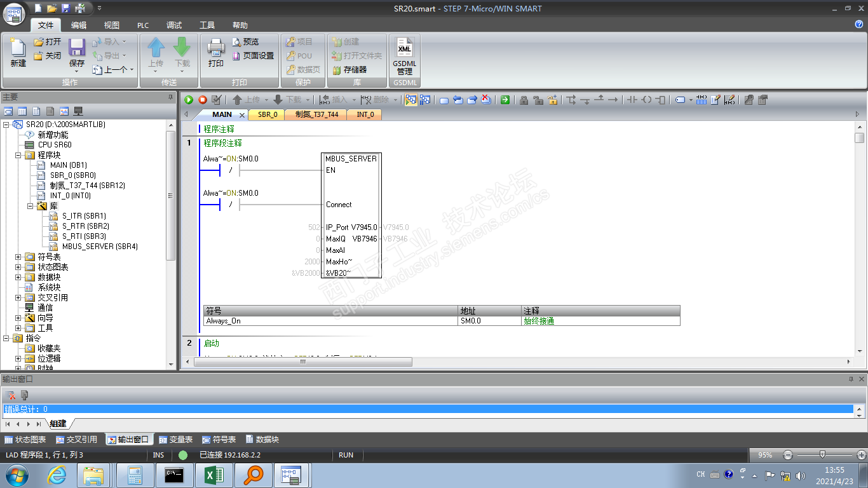Click quick access New document icon
Viewport: 868px width, 488px height.
(38, 8)
